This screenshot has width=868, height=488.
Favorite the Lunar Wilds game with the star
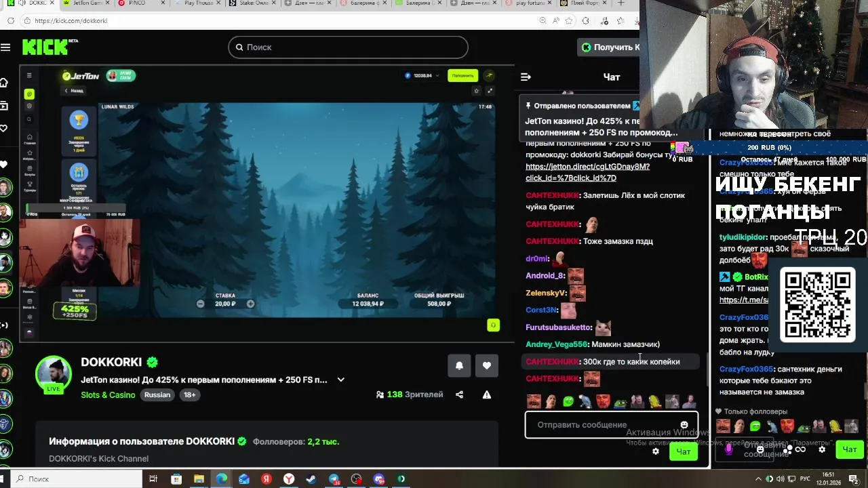pyautogui.click(x=476, y=91)
